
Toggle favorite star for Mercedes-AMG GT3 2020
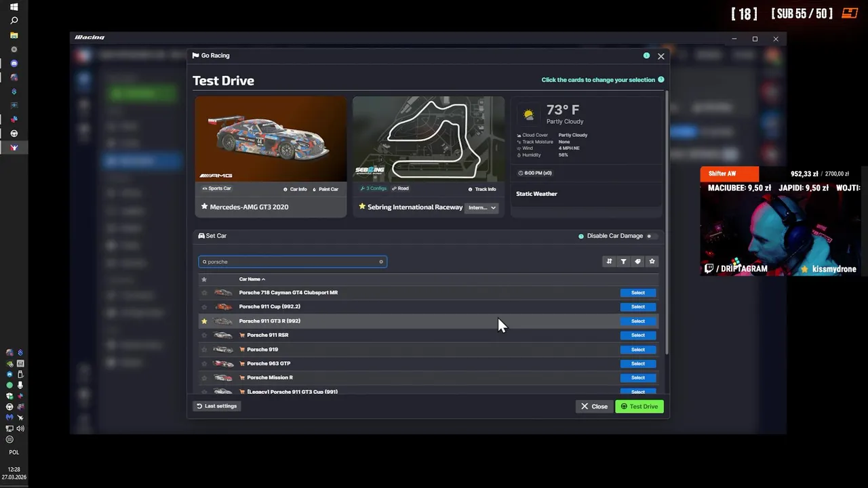pyautogui.click(x=204, y=207)
